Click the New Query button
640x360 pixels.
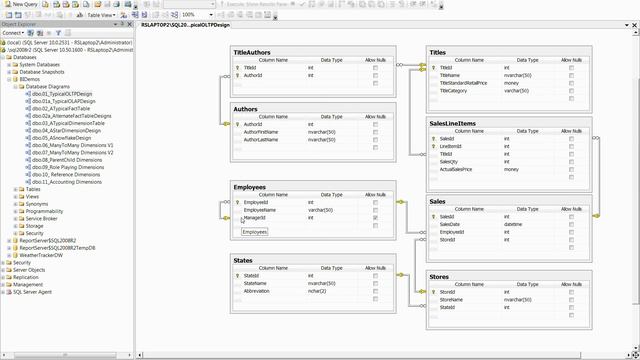pyautogui.click(x=21, y=4)
